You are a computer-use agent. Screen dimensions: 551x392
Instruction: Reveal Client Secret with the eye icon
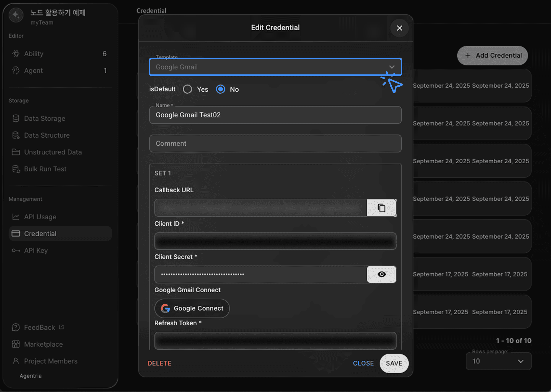click(x=381, y=274)
